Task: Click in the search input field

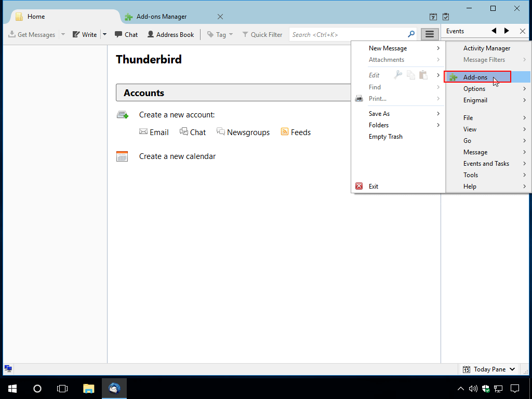Action: click(x=348, y=34)
